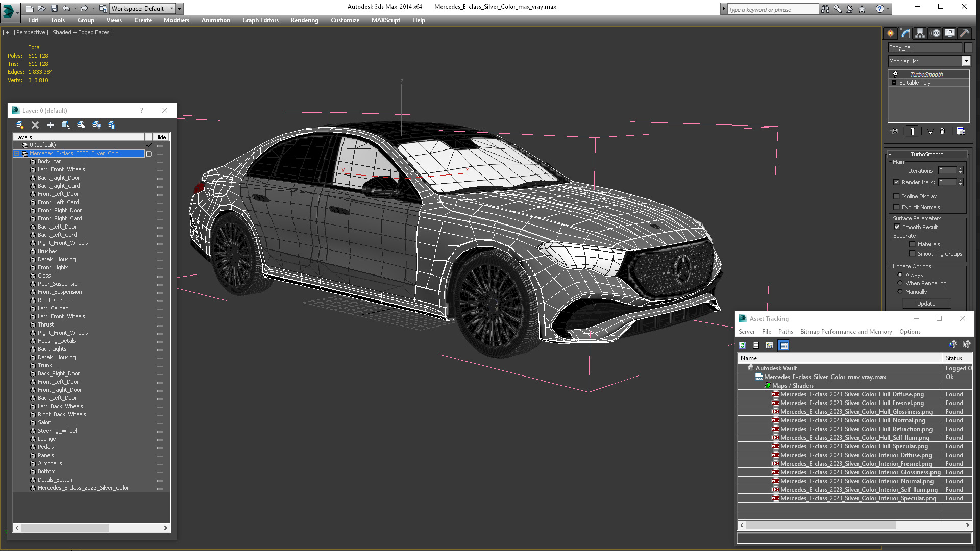Expand the Editable Poly plus sign
The height and width of the screenshot is (551, 980).
[x=894, y=83]
